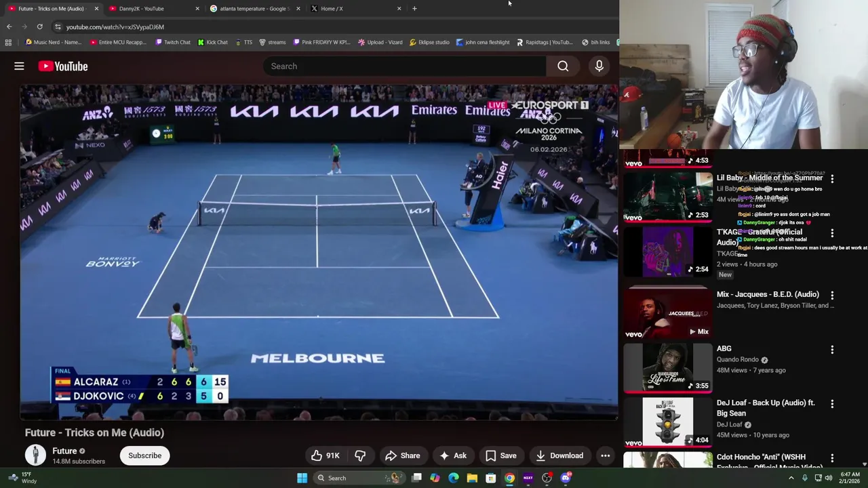Open options menu for Lil Baby video
Screen dimensions: 868x488
pos(832,179)
